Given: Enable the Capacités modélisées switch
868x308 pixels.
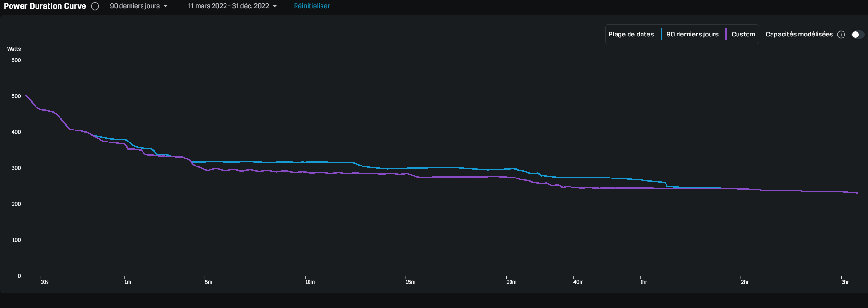Looking at the screenshot, I should tap(857, 35).
